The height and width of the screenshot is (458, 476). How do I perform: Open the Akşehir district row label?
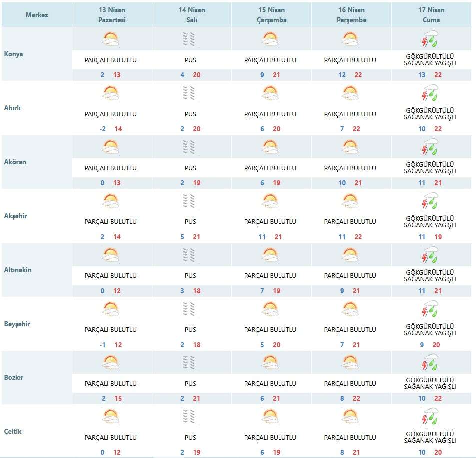tap(16, 216)
